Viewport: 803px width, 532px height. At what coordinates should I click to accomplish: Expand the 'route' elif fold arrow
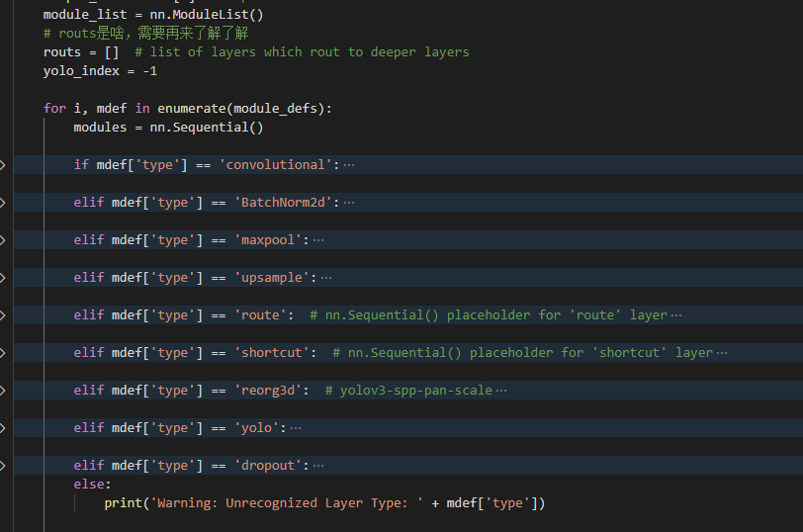[x=3, y=315]
